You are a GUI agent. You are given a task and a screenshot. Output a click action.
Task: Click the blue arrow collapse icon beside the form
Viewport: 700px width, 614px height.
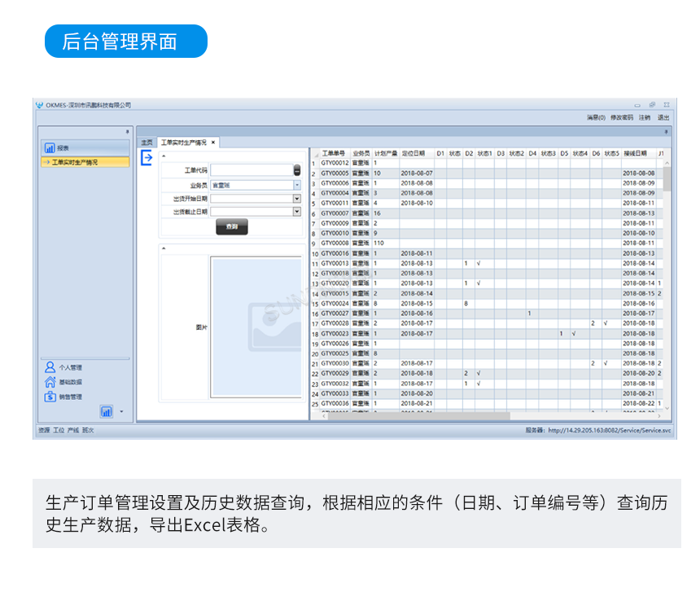[147, 157]
